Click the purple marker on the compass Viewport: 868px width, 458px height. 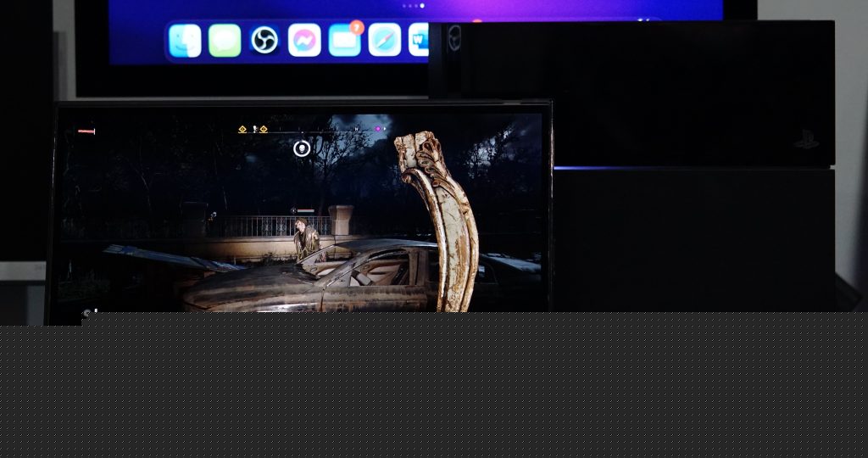[x=377, y=129]
